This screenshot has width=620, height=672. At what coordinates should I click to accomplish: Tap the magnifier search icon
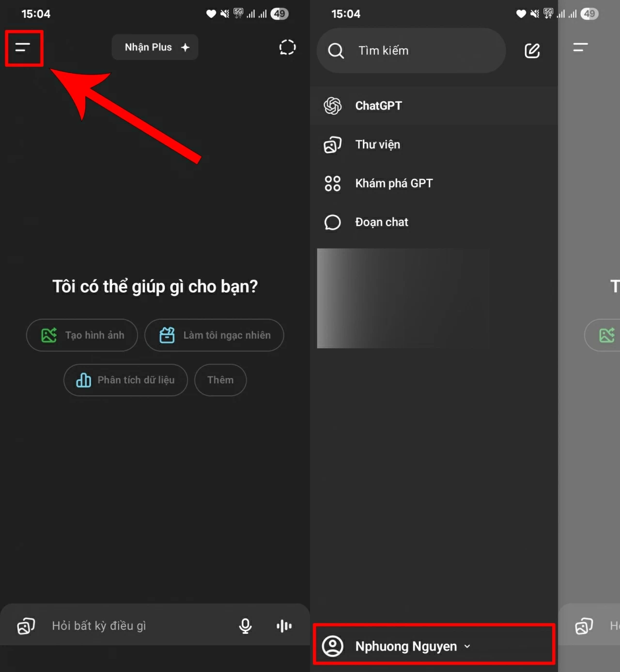click(336, 51)
